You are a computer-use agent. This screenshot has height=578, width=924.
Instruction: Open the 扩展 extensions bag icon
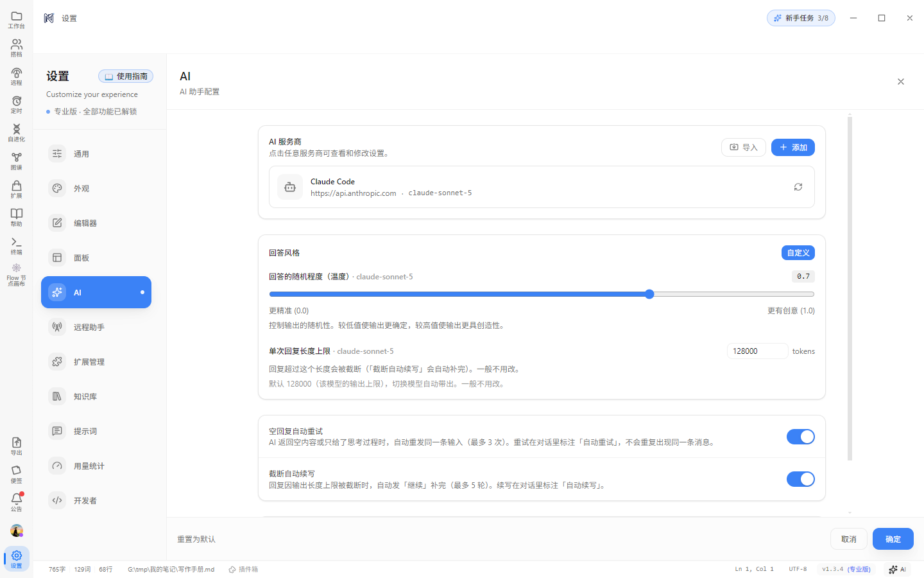click(17, 189)
